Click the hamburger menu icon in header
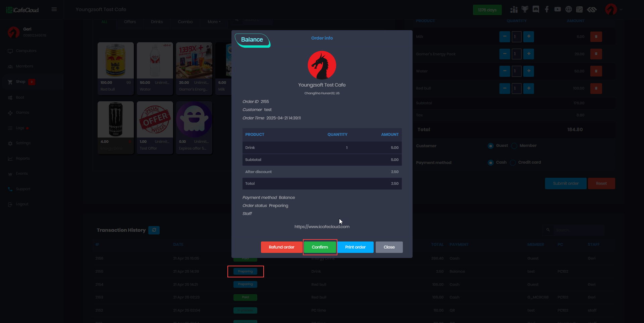This screenshot has width=644, height=323. (x=54, y=9)
